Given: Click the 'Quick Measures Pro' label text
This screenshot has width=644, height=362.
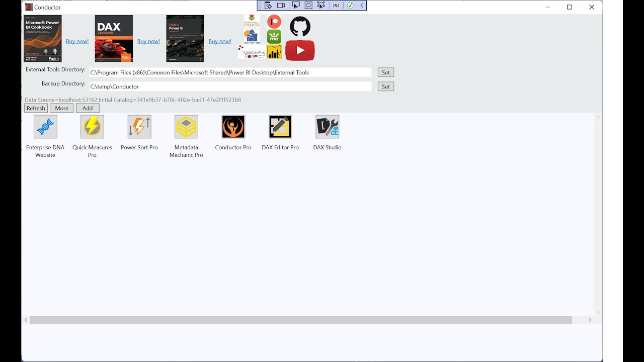Looking at the screenshot, I should [92, 151].
